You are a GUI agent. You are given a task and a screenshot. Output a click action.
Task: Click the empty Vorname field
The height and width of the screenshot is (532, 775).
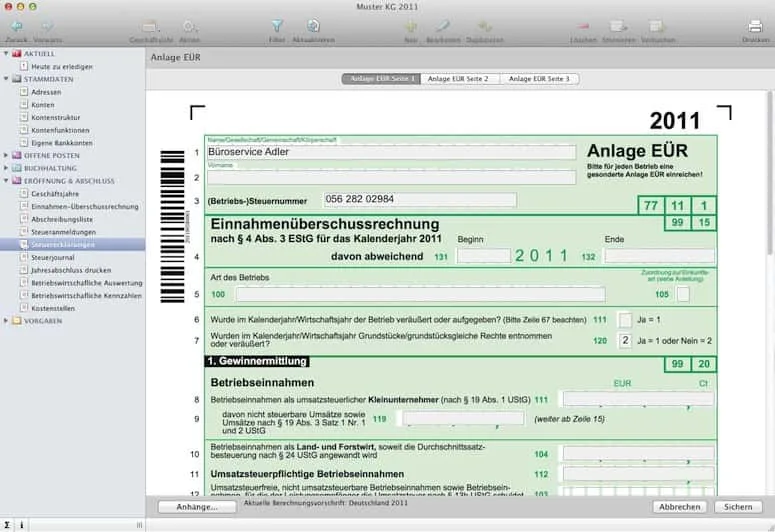point(391,177)
